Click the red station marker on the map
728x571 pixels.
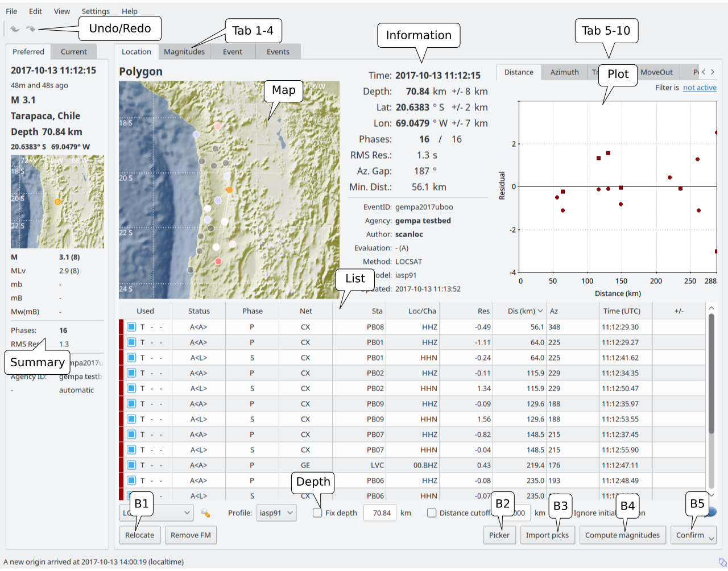218,262
